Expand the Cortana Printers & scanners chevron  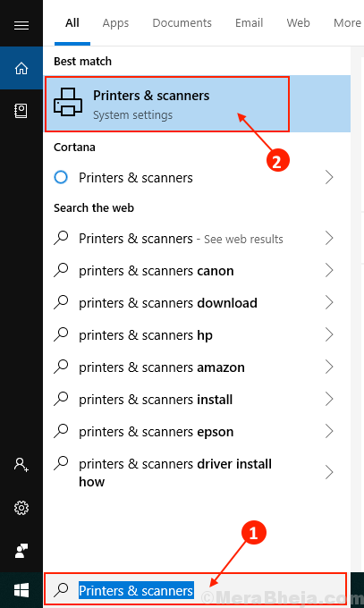pyautogui.click(x=329, y=177)
